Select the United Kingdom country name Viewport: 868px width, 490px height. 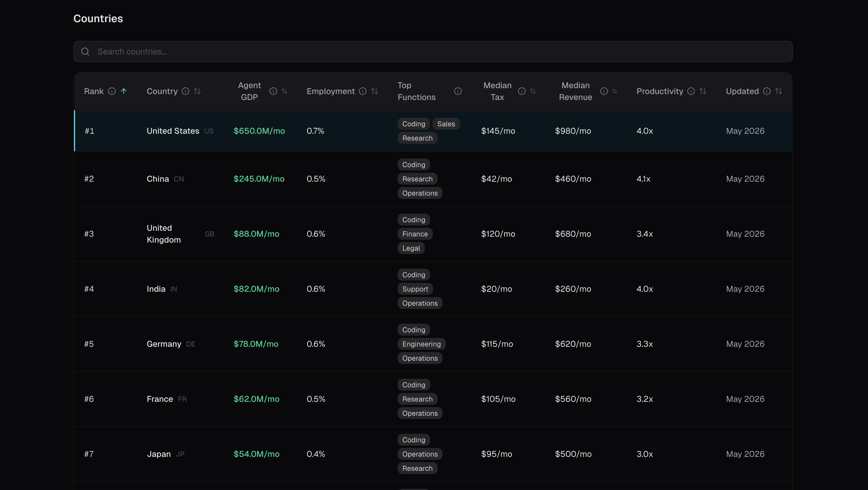(164, 233)
